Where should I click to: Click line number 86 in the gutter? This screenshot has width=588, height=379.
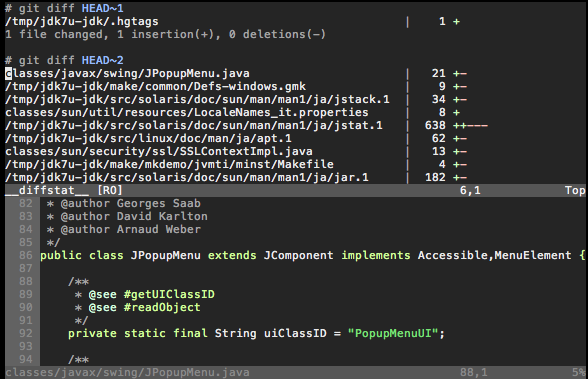point(26,255)
